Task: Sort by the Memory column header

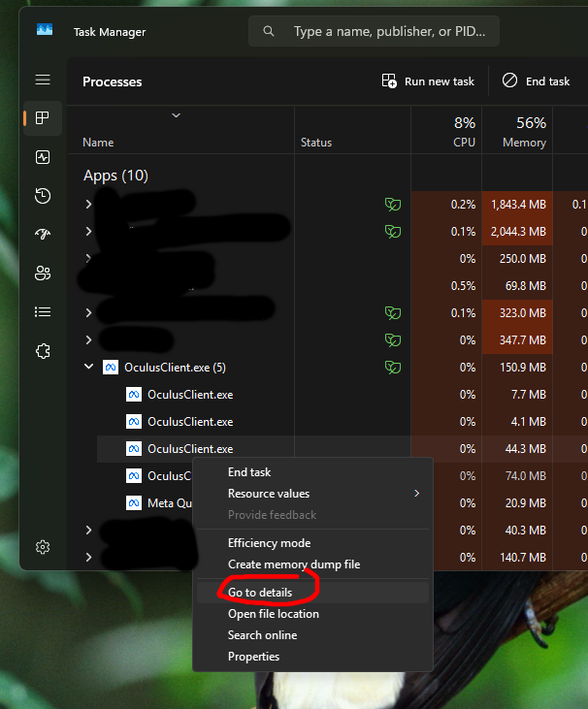Action: coord(523,132)
